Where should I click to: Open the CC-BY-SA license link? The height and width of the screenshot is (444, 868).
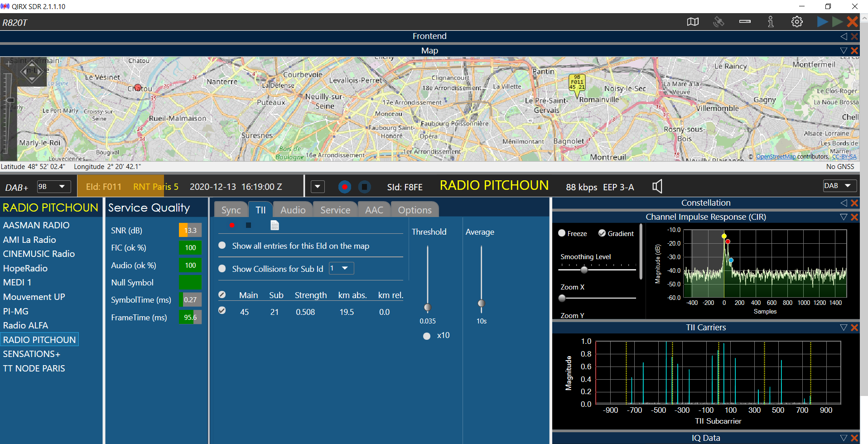tap(844, 157)
